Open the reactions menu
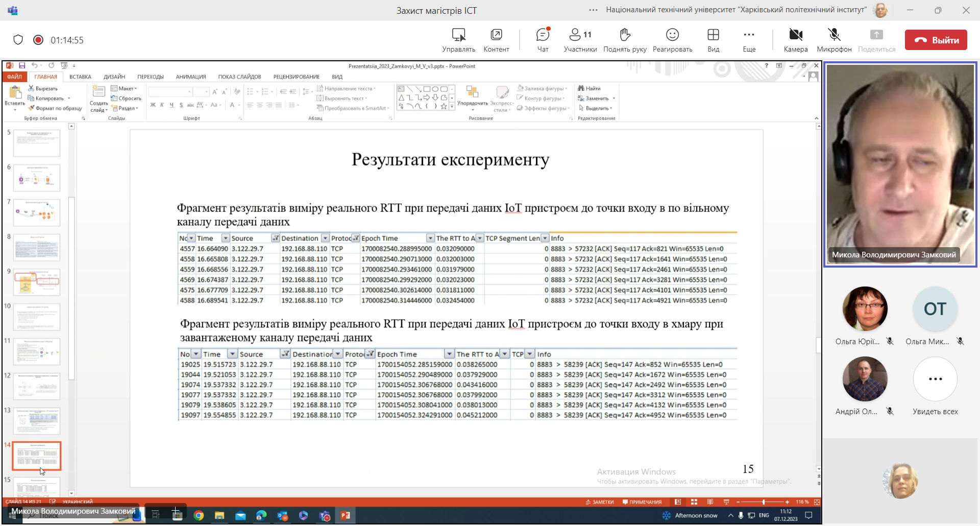 click(672, 40)
